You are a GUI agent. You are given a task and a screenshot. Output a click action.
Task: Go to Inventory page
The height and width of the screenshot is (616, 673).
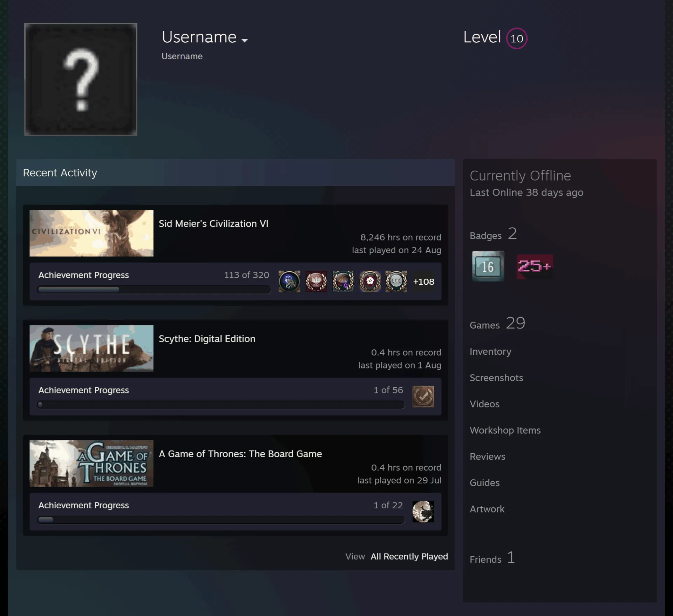point(490,352)
